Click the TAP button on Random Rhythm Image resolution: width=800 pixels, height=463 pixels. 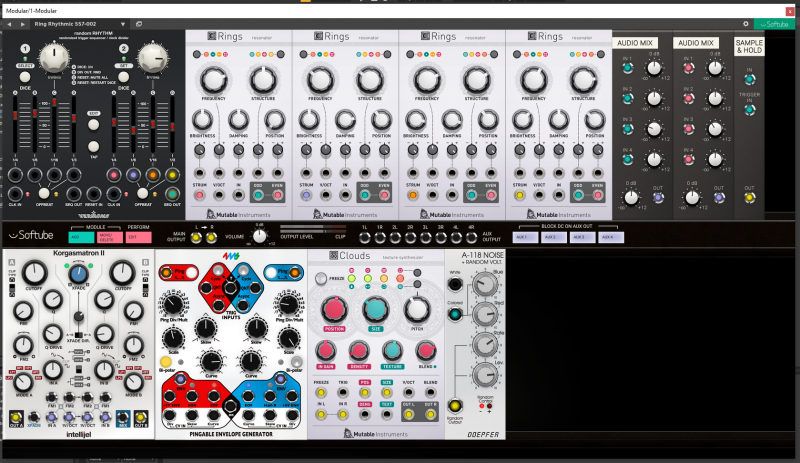[x=93, y=147]
